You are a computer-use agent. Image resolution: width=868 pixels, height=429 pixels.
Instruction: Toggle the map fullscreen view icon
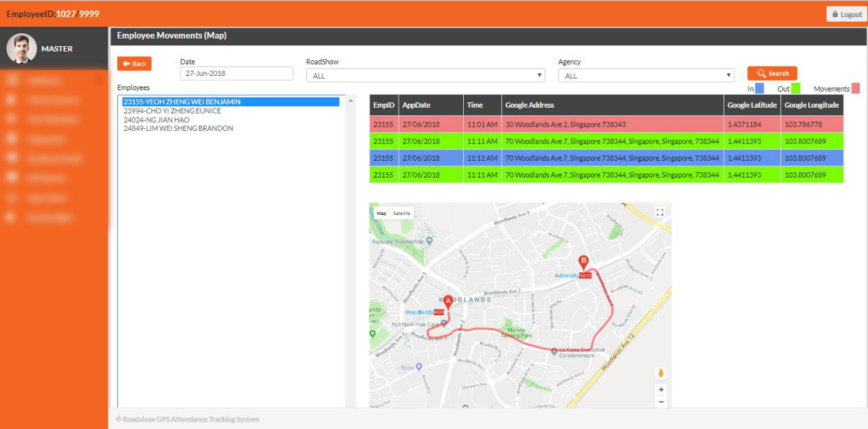coord(660,212)
